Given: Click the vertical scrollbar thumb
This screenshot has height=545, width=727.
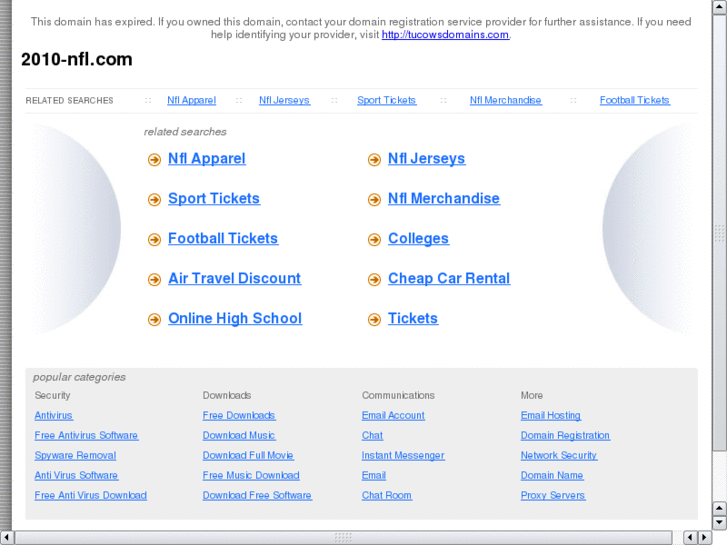Looking at the screenshot, I should (719, 232).
